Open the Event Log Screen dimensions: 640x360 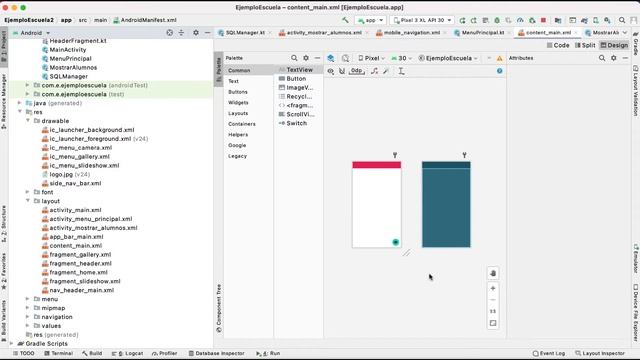click(x=549, y=353)
